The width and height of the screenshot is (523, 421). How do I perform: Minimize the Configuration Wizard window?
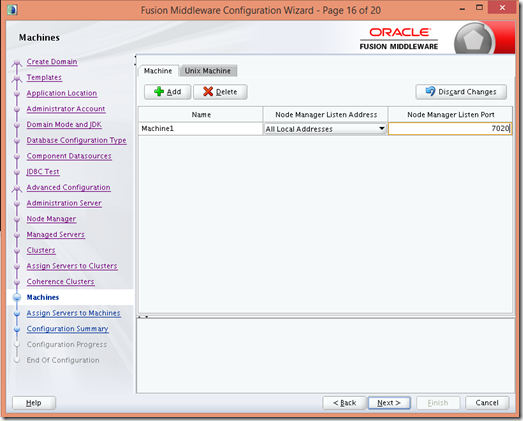click(x=462, y=8)
